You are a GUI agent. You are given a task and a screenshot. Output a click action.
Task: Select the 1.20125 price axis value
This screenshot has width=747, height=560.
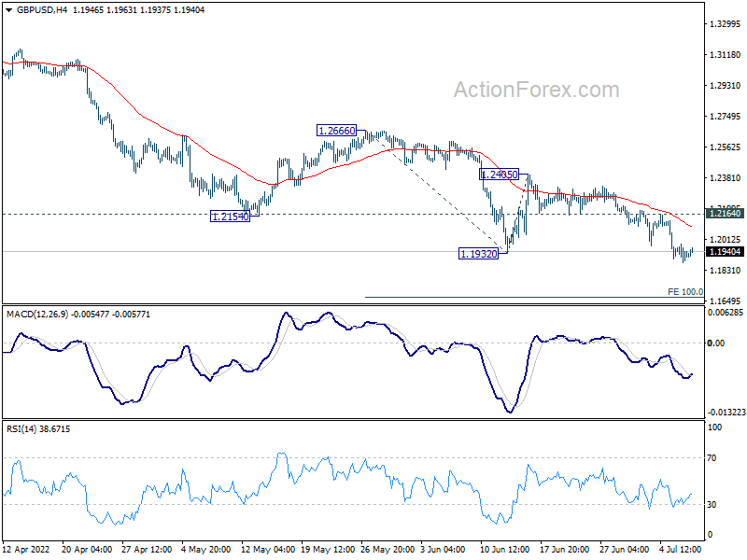[x=726, y=240]
